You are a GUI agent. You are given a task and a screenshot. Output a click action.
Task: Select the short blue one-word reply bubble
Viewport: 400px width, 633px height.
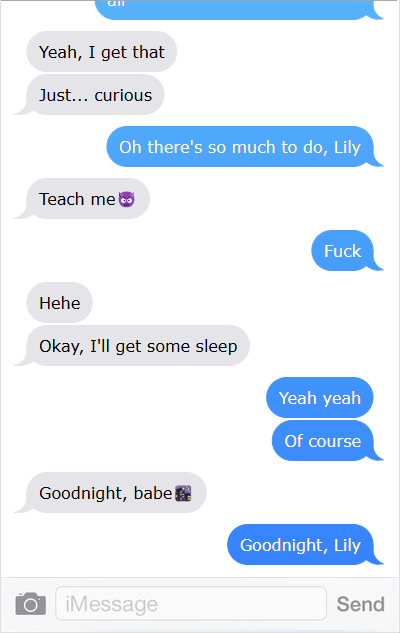click(342, 250)
